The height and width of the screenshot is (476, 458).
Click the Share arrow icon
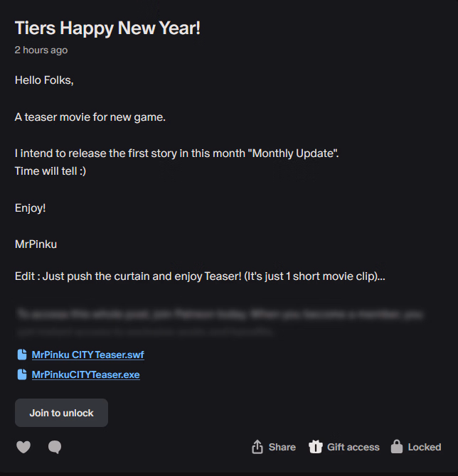(257, 447)
